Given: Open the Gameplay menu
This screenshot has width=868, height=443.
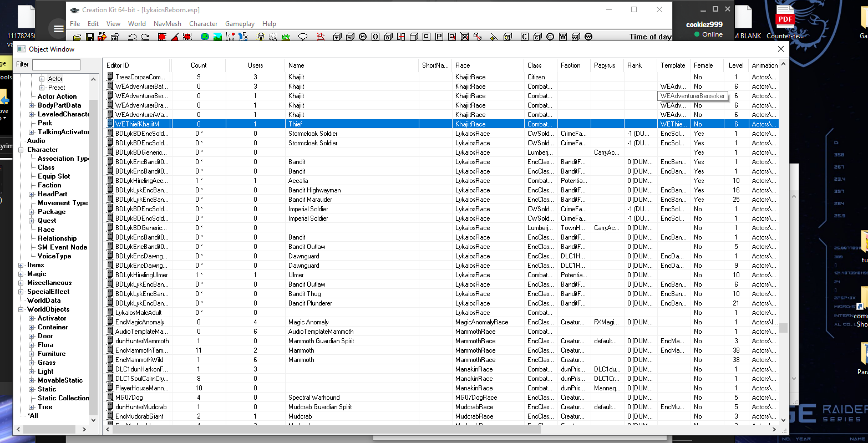Looking at the screenshot, I should 240,24.
